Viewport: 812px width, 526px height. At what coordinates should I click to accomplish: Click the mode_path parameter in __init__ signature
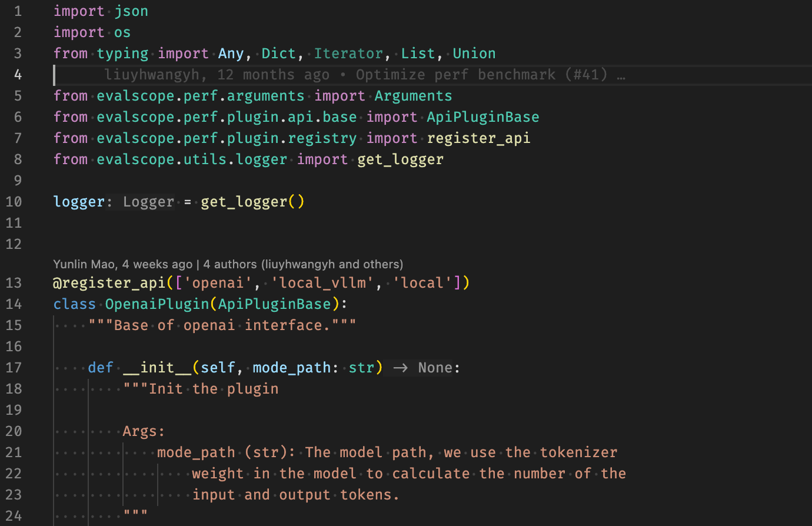click(x=291, y=368)
